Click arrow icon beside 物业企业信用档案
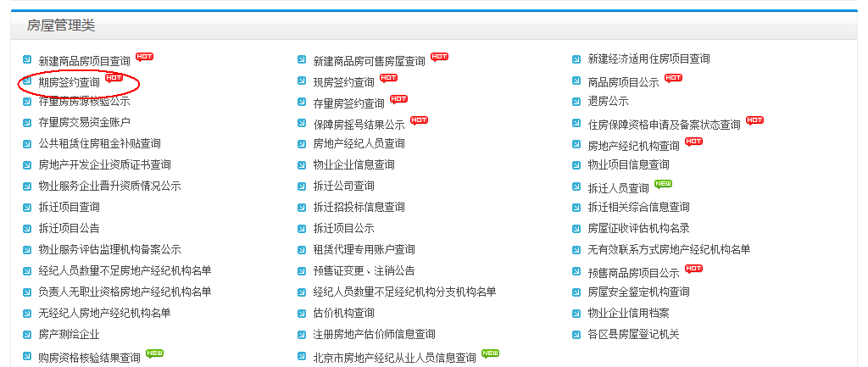 coord(576,314)
